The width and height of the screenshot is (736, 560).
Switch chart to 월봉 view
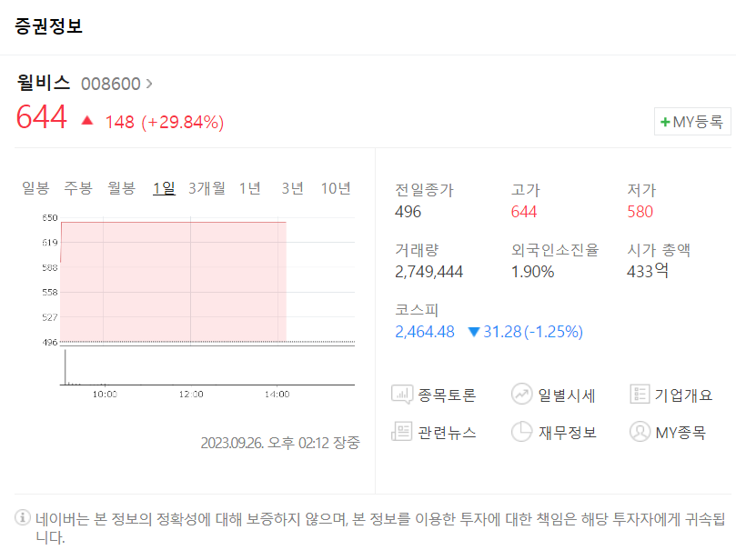(x=122, y=188)
